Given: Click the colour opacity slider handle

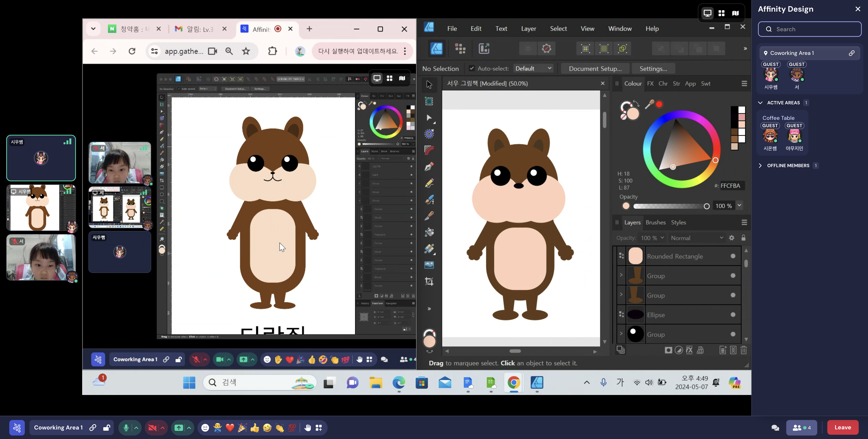Looking at the screenshot, I should 707,206.
